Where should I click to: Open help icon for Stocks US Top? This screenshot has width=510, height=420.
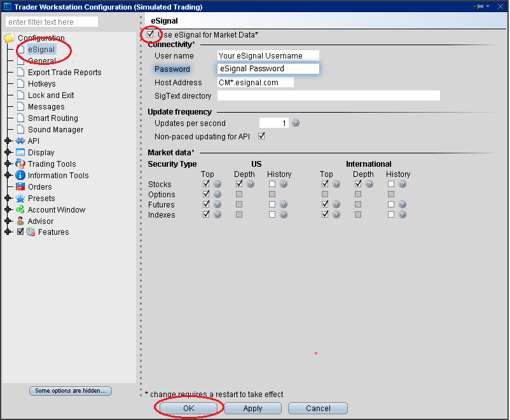coord(217,184)
